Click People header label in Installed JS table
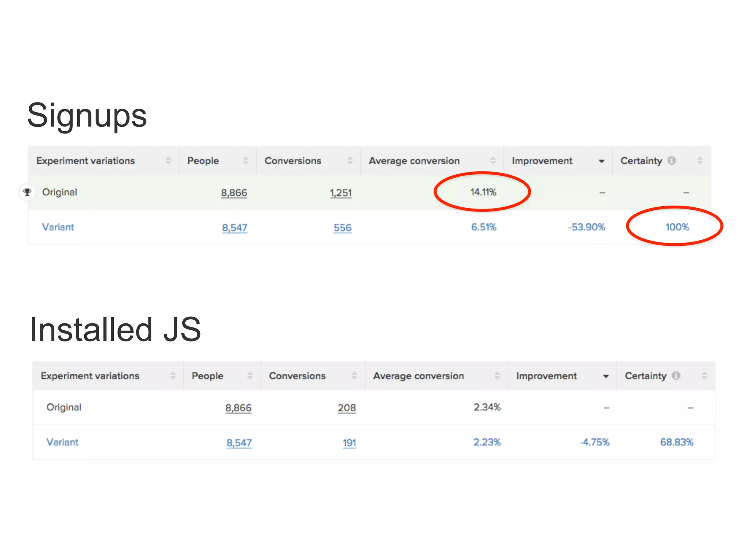The image size is (747, 560). pyautogui.click(x=208, y=376)
